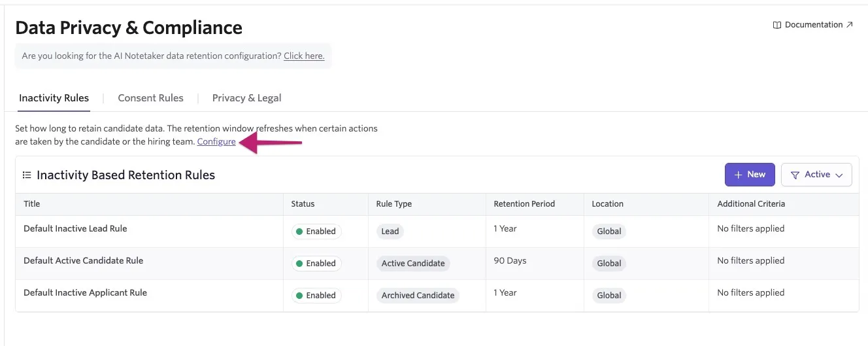Follow the 'Click here.' Notetaker link
868x346 pixels.
pyautogui.click(x=304, y=56)
